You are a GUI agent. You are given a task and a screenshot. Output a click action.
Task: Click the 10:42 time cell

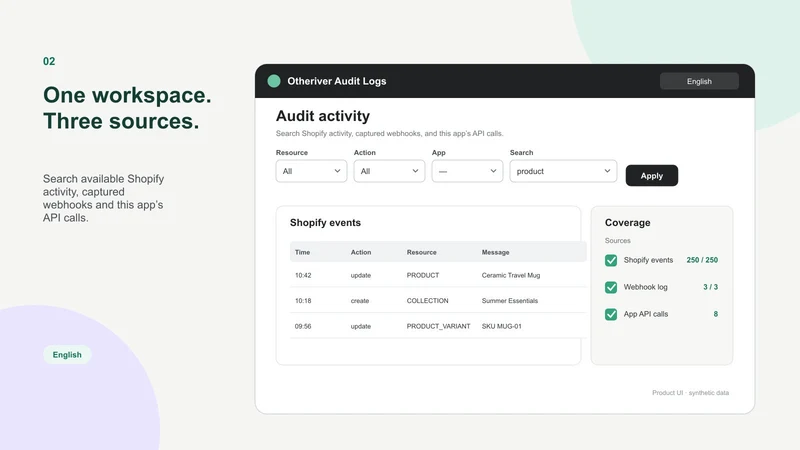point(303,275)
